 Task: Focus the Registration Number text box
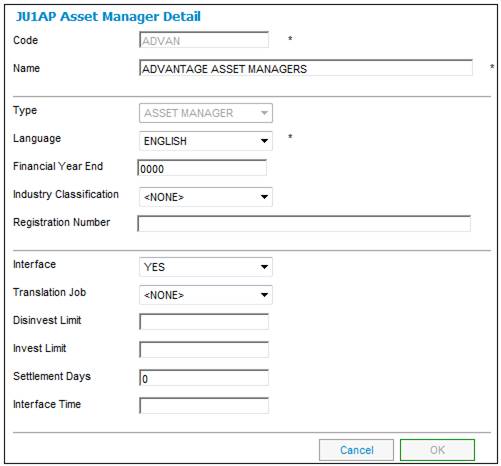(x=304, y=223)
